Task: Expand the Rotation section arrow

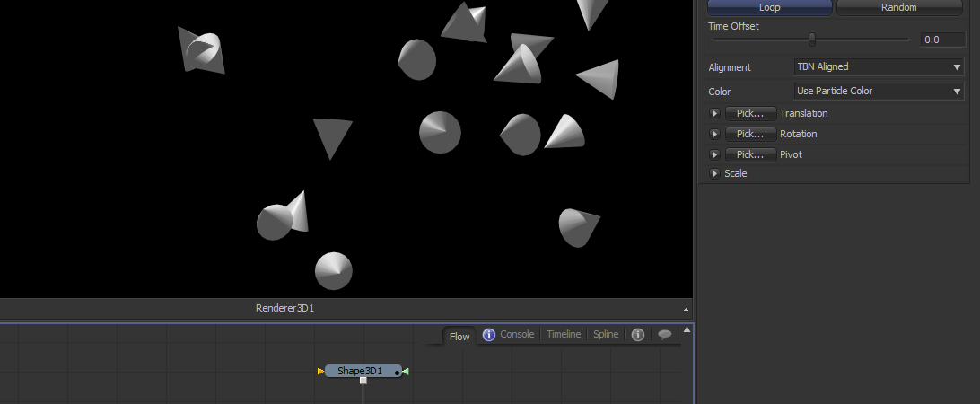Action: click(715, 134)
